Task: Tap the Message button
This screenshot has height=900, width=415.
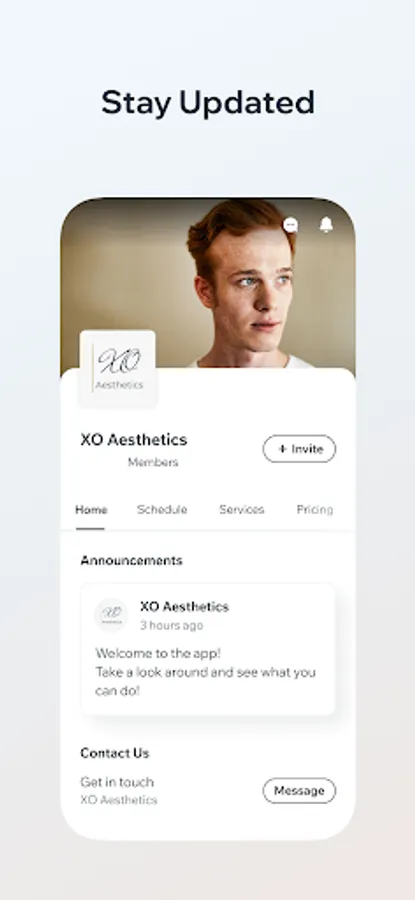Action: click(x=299, y=791)
